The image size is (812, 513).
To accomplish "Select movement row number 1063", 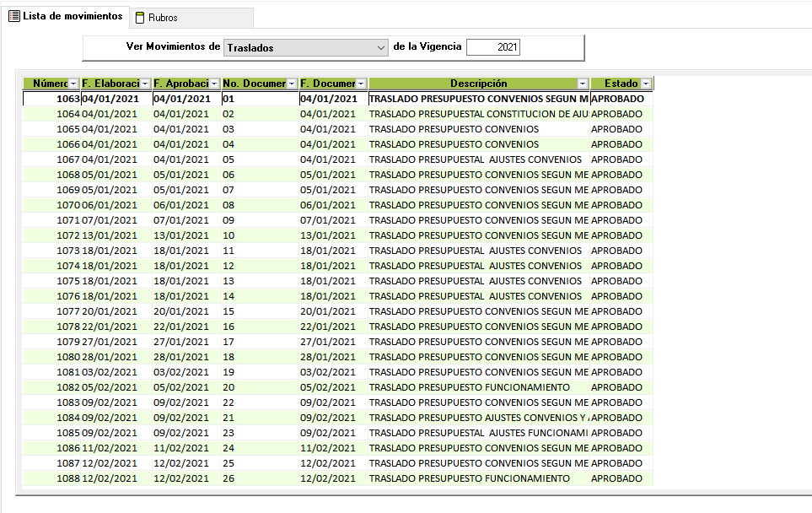I will [67, 99].
